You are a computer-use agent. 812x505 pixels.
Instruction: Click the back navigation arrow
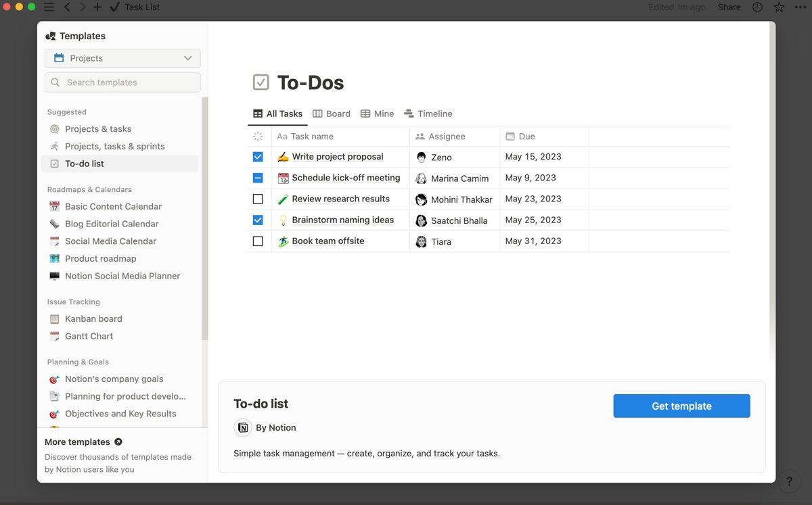(67, 7)
